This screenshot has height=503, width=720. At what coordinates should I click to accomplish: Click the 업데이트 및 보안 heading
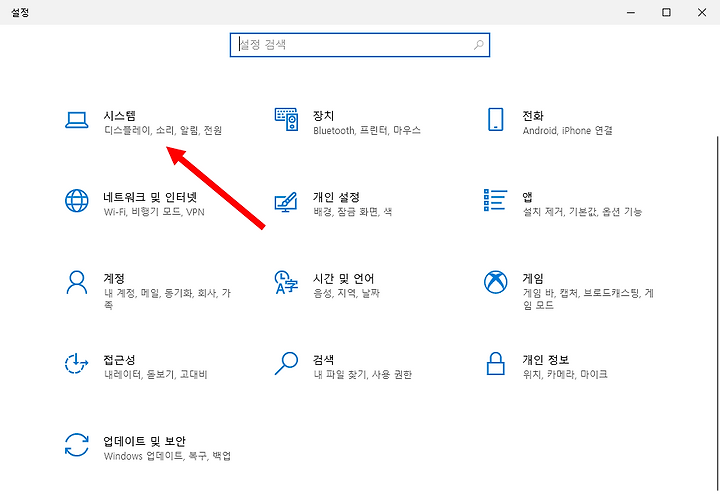144,441
